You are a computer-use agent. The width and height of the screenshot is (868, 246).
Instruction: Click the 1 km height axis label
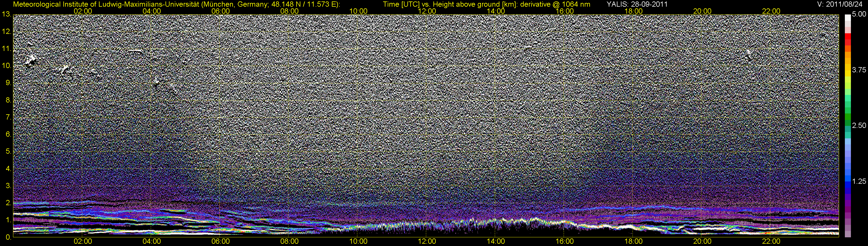tap(8, 220)
